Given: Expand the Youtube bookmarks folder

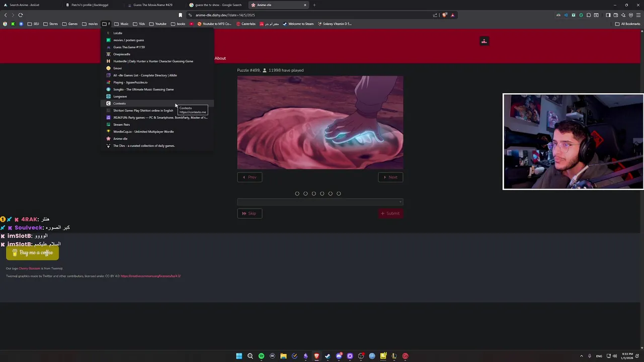Looking at the screenshot, I should pyautogui.click(x=158, y=24).
